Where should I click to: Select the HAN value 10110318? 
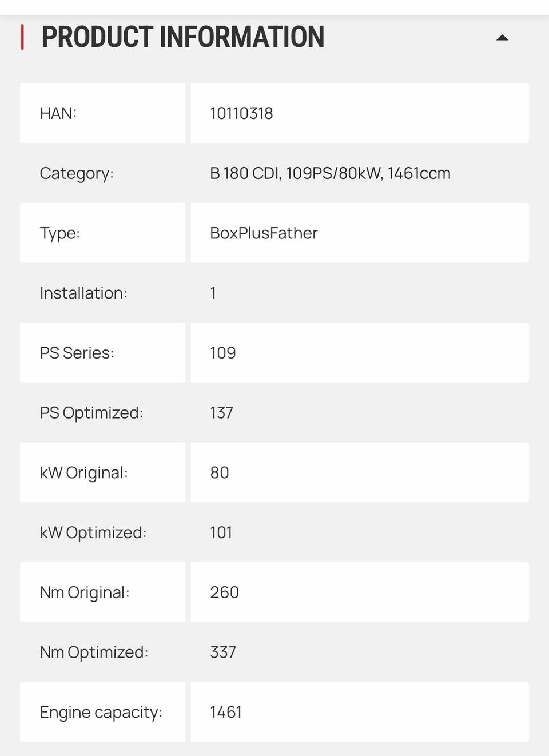pyautogui.click(x=241, y=113)
